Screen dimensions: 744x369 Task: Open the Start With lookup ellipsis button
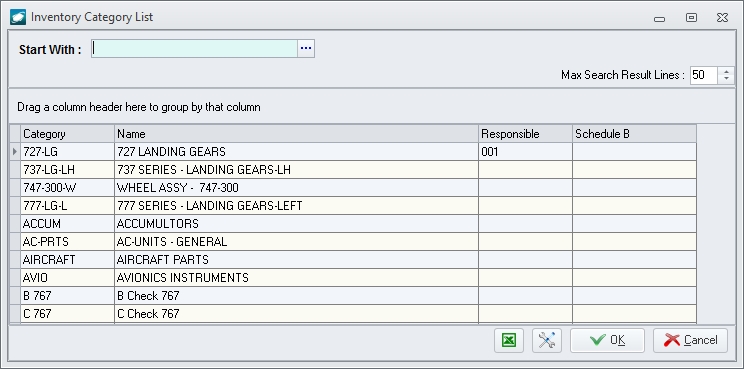click(x=306, y=48)
